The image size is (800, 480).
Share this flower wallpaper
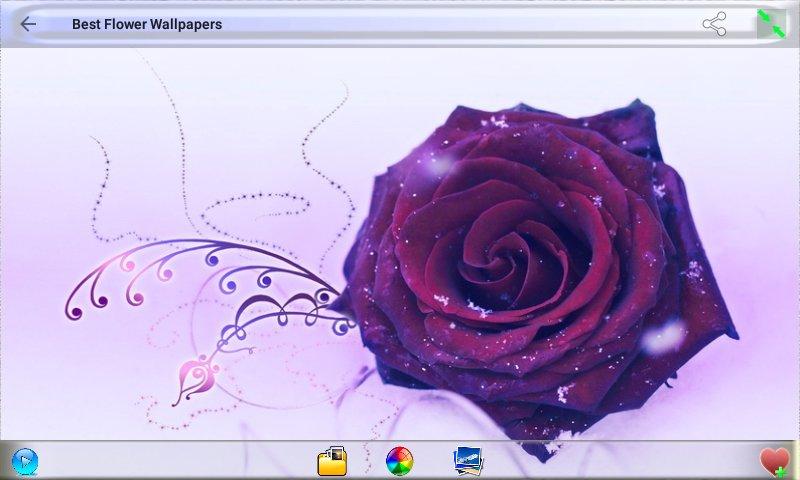[714, 24]
